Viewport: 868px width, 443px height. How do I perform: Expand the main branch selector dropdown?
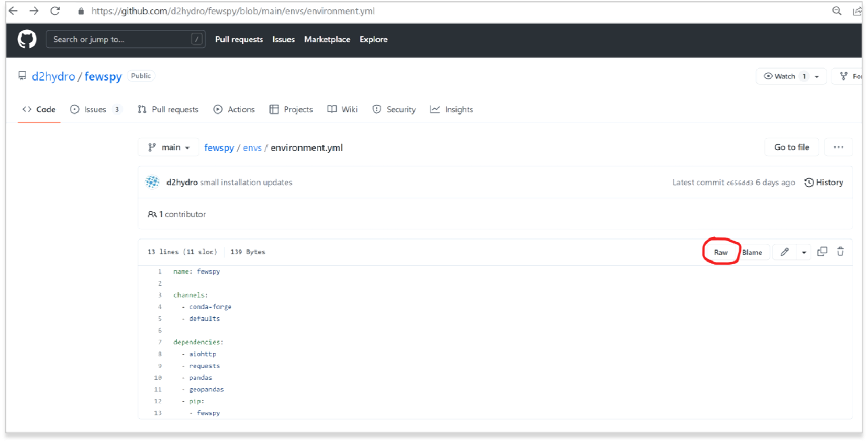pos(169,147)
